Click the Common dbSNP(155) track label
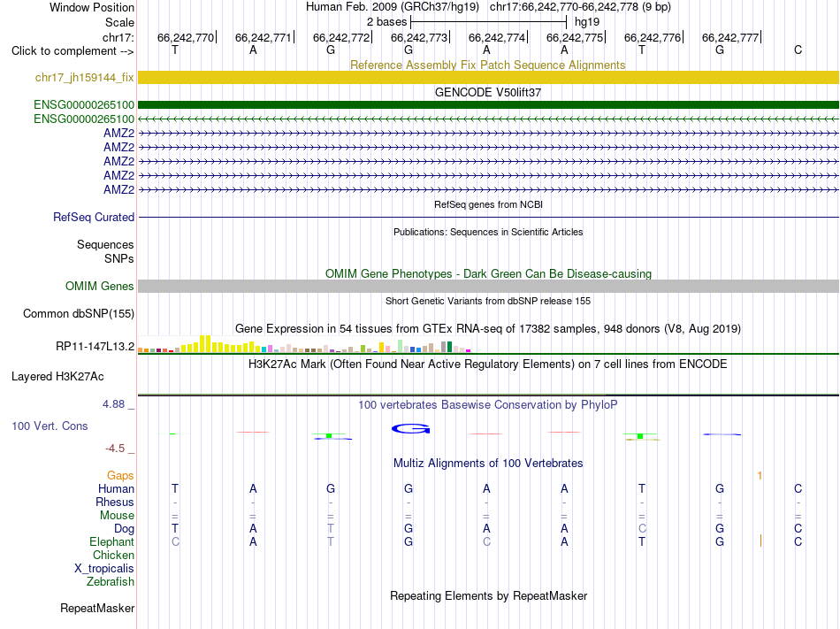840x629 pixels. (79, 313)
